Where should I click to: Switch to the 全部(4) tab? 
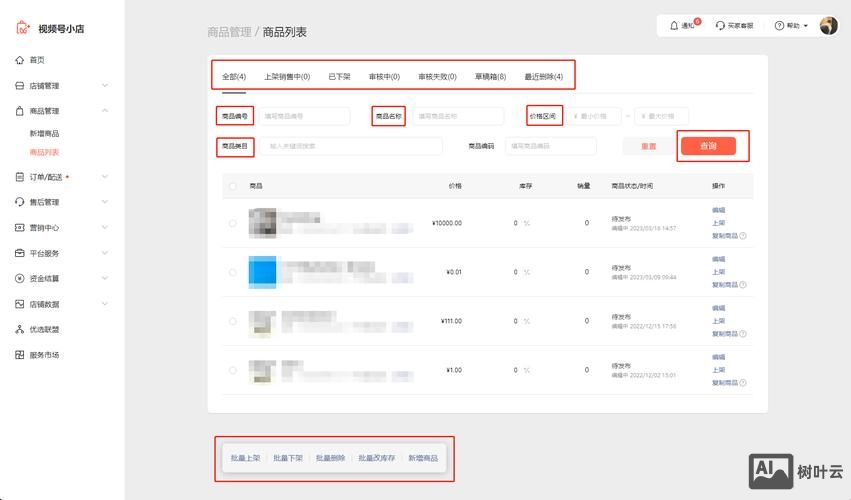pos(234,77)
